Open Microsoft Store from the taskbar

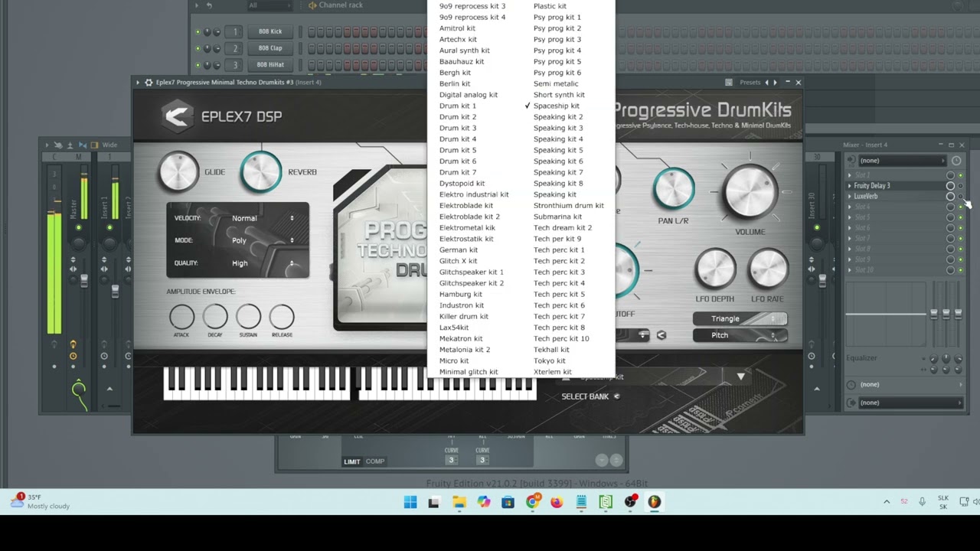point(508,502)
